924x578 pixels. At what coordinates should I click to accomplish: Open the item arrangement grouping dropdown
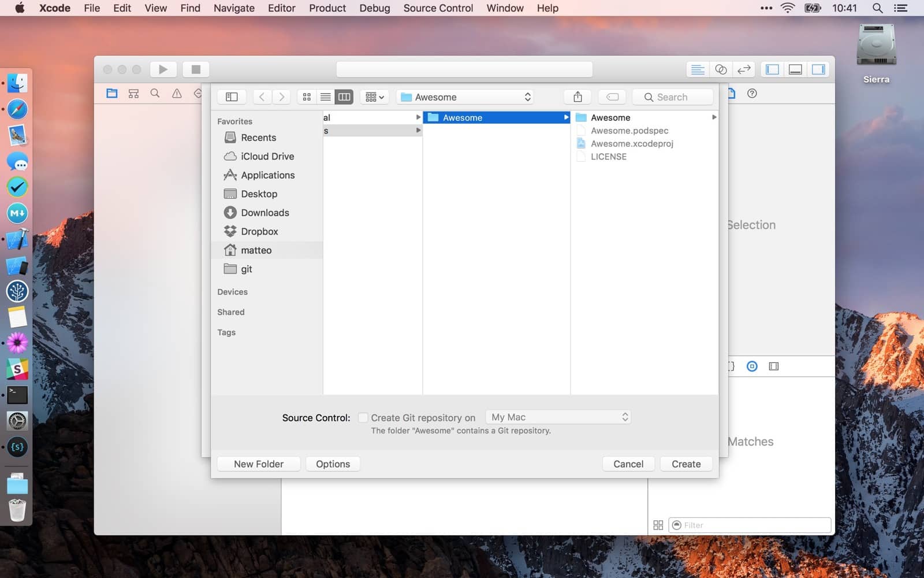374,97
